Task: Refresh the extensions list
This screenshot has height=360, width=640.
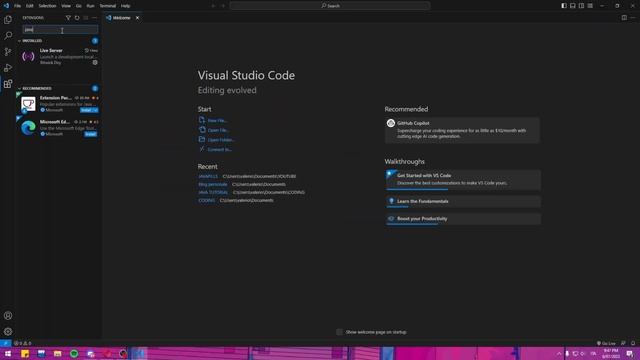Action: point(77,18)
